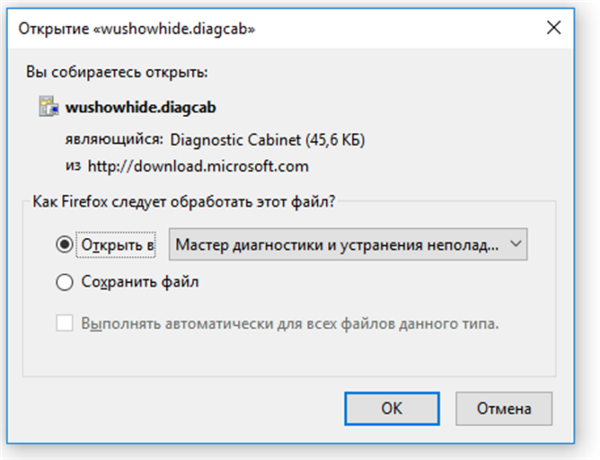600x460 pixels.
Task: Click the http://download.microsoft.com source text
Action: click(198, 166)
